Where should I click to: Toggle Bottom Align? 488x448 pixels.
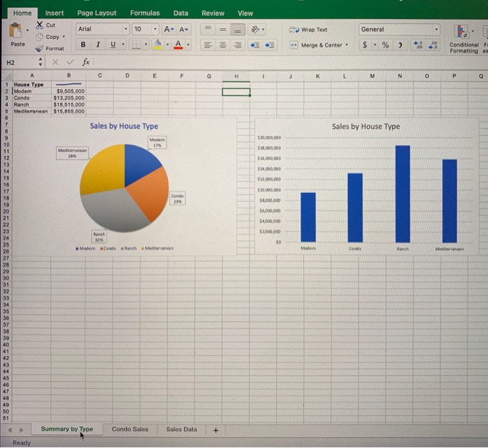click(x=238, y=29)
